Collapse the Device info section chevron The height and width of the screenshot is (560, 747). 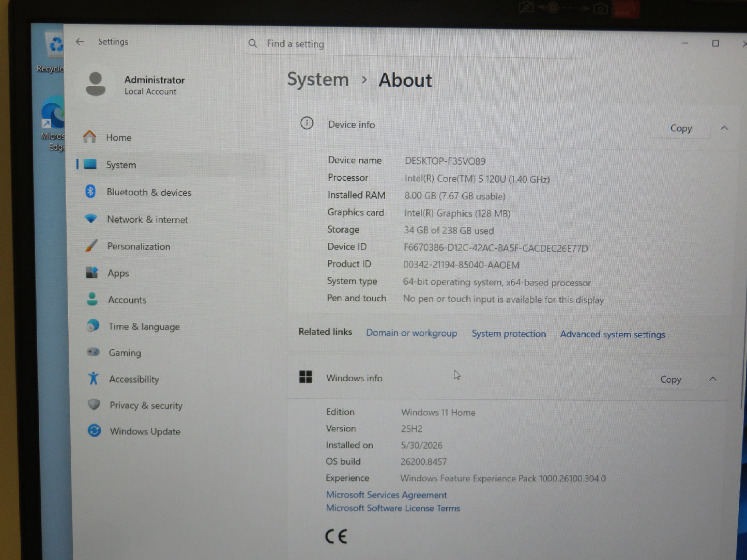pyautogui.click(x=724, y=128)
